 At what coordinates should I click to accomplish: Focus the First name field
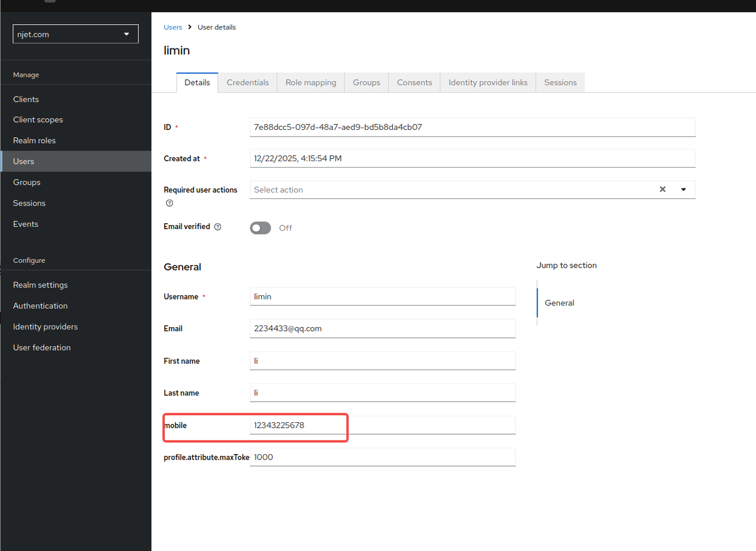click(383, 361)
